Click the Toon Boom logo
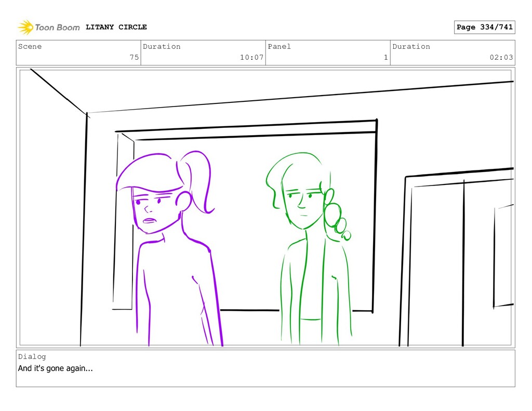The width and height of the screenshot is (532, 411). 49,27
